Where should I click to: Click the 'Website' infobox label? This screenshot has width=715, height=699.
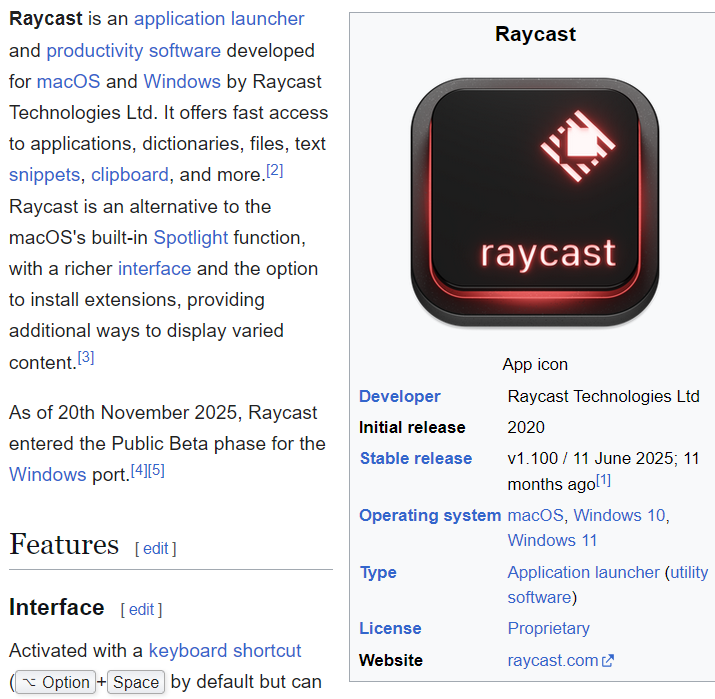pos(391,661)
